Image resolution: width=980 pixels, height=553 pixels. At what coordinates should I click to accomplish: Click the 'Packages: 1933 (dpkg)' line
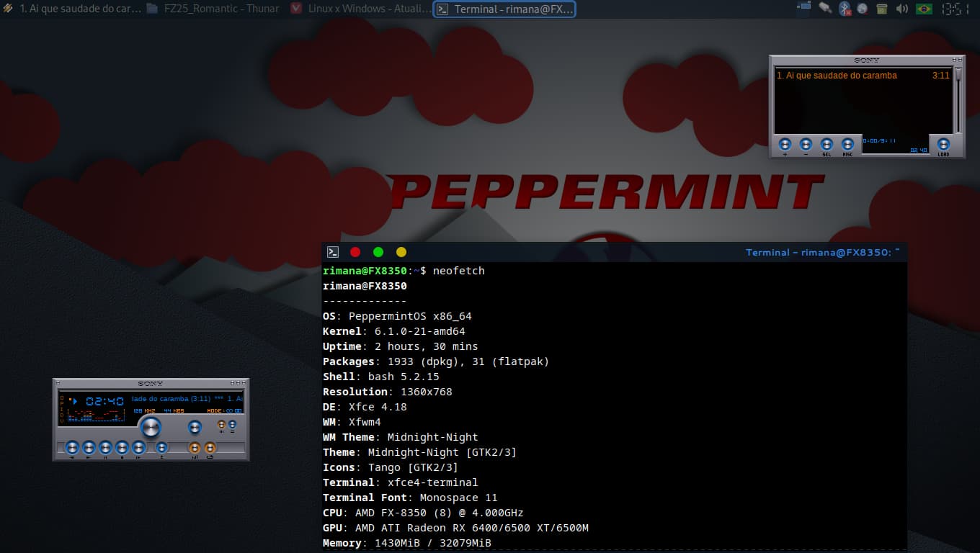pos(436,361)
